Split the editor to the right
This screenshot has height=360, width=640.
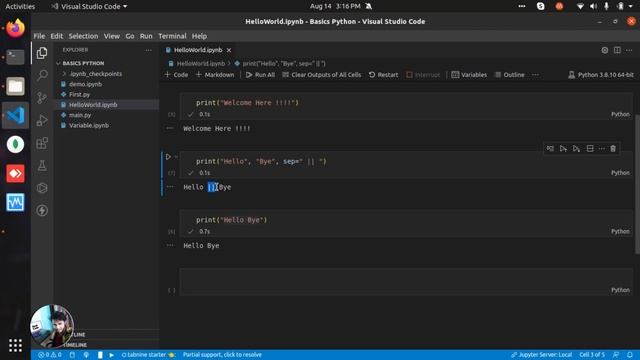(x=617, y=50)
